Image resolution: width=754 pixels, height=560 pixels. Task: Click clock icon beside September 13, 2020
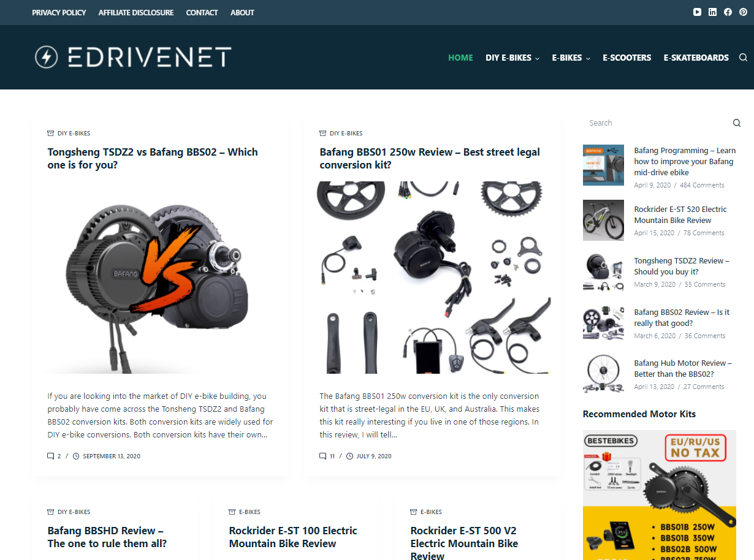tap(76, 456)
